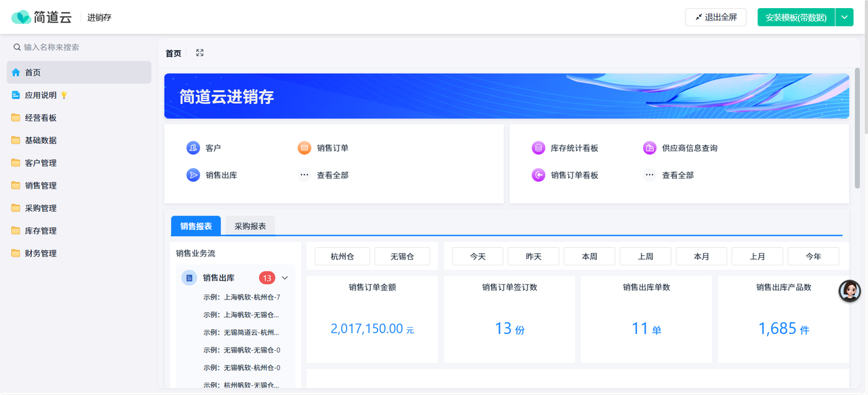Viewport: 868px width, 395px height.
Task: Expand the 库存管理 folder
Action: click(79, 231)
